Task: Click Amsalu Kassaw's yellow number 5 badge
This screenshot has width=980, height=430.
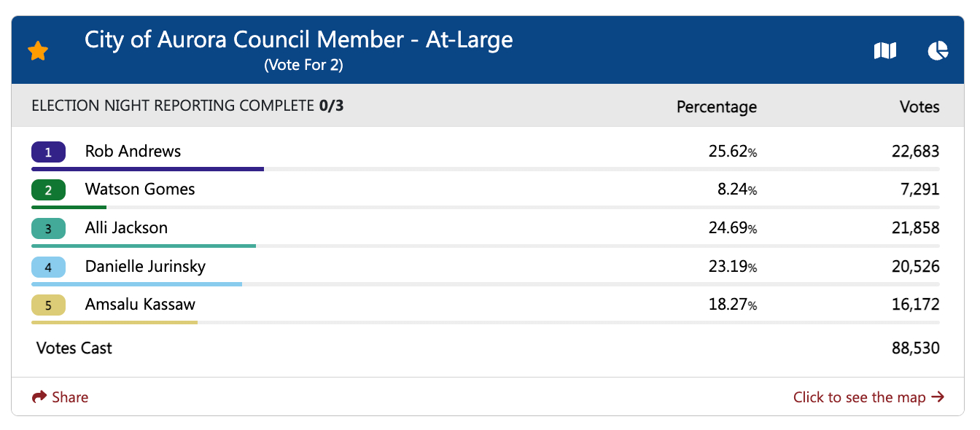Action: pyautogui.click(x=48, y=305)
